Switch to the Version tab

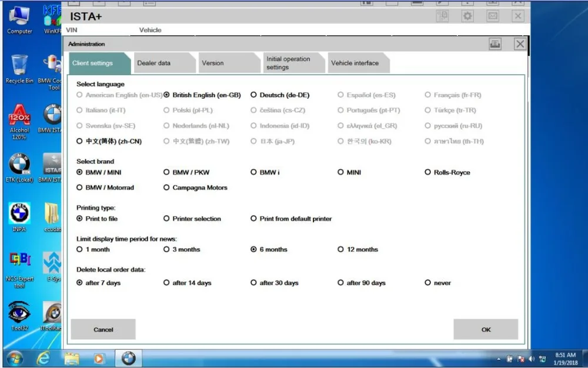pyautogui.click(x=229, y=63)
